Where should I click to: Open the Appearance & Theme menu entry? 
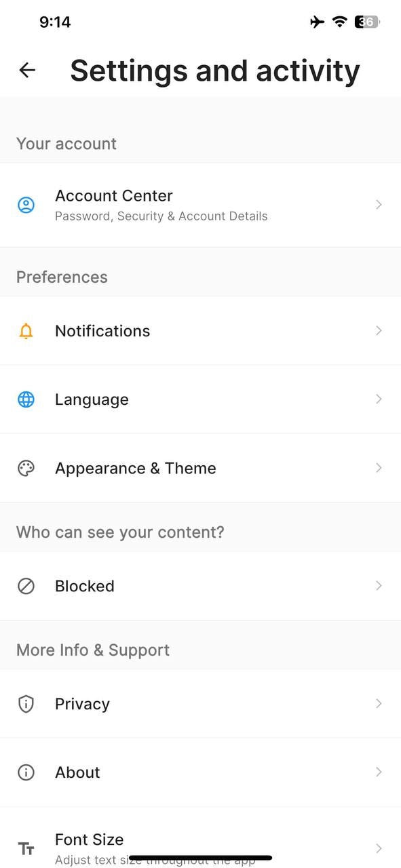[x=135, y=468]
